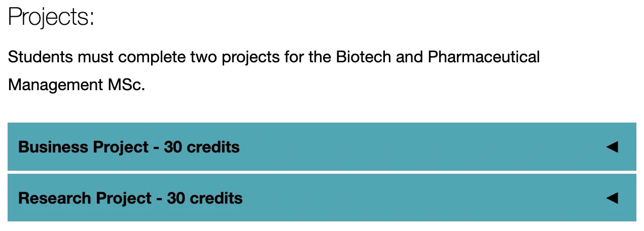Click the teal Research Project bar background
Viewport: 644px width, 231px height.
pos(406,198)
